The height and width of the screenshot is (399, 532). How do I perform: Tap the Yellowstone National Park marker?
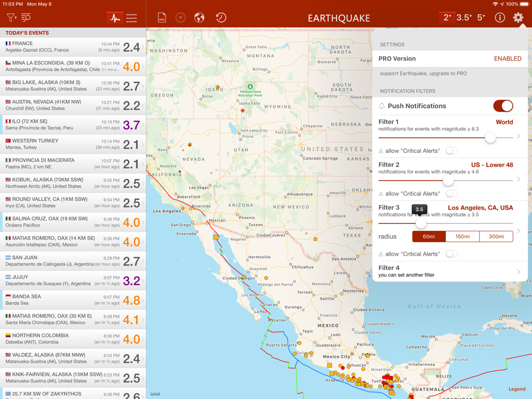click(250, 87)
